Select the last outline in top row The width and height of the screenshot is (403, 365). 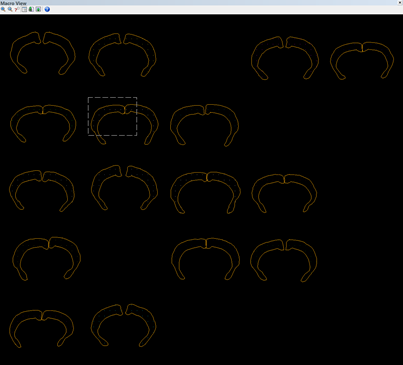coord(362,60)
